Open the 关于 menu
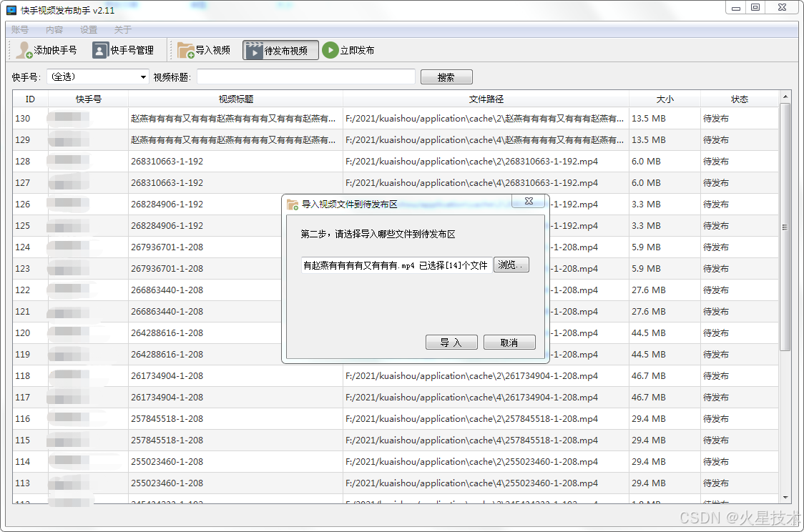 tap(122, 30)
